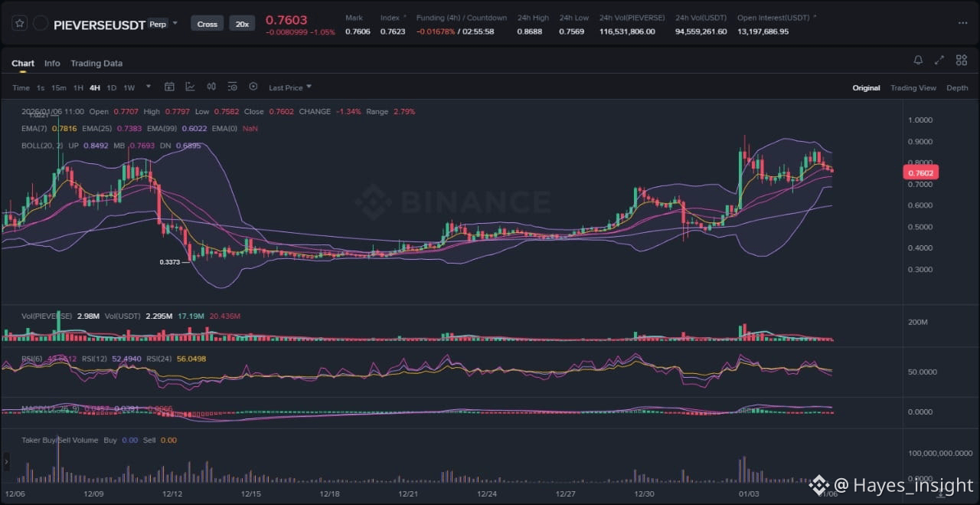Switch to the Chart tab

[x=23, y=63]
